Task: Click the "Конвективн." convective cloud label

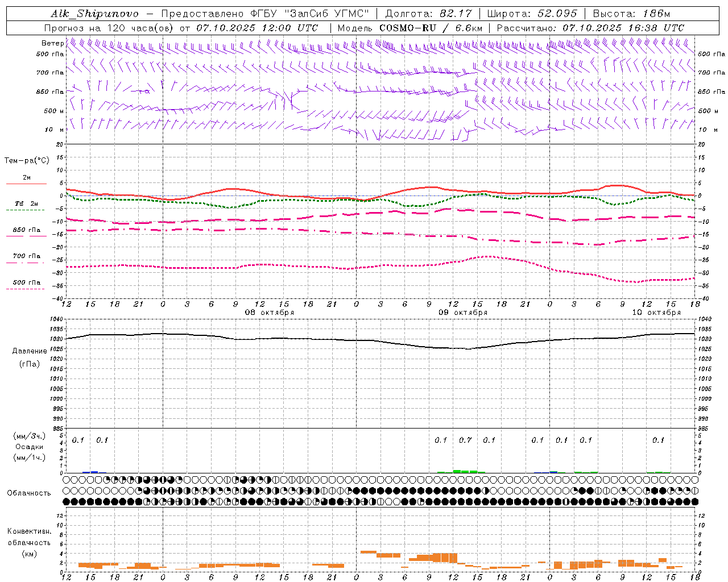Action: 29,531
